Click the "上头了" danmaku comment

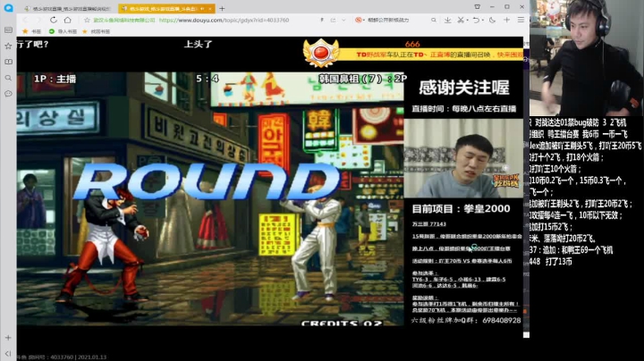(x=198, y=44)
